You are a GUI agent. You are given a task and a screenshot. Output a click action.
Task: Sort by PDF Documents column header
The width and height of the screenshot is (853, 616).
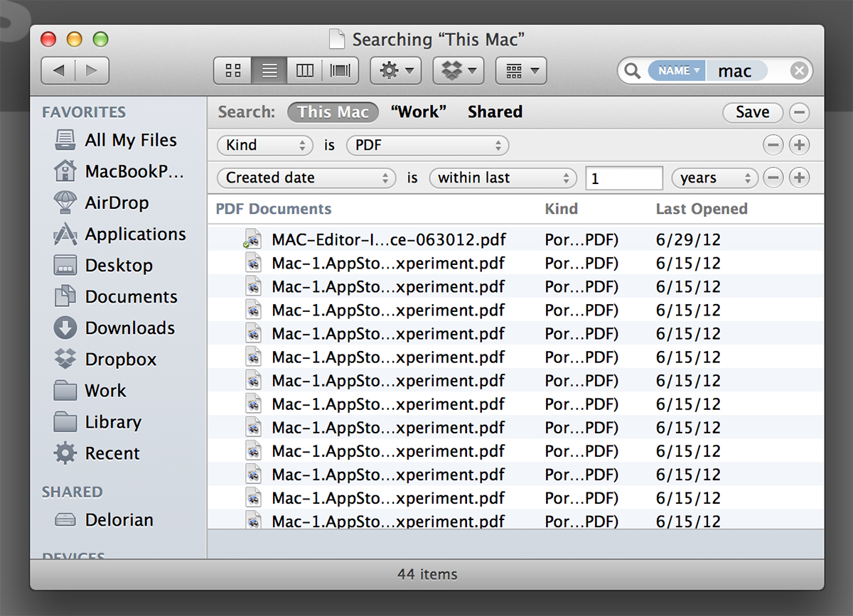click(274, 209)
